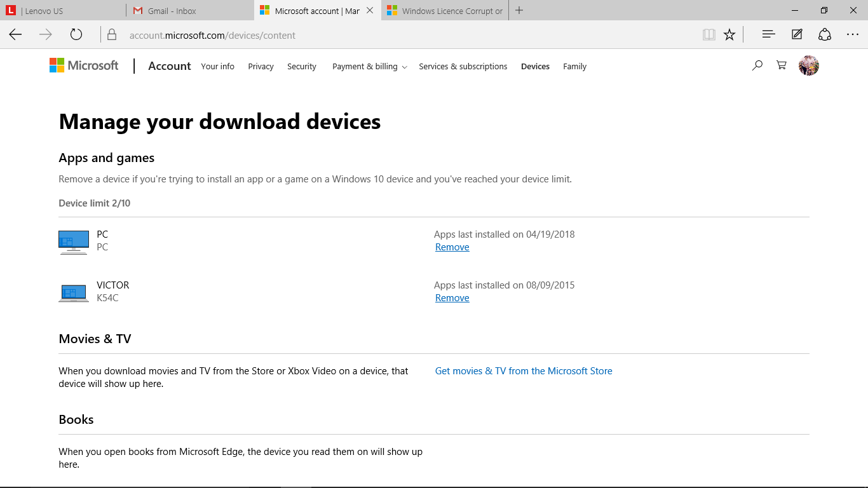
Task: Open the site search magnifier
Action: [757, 65]
